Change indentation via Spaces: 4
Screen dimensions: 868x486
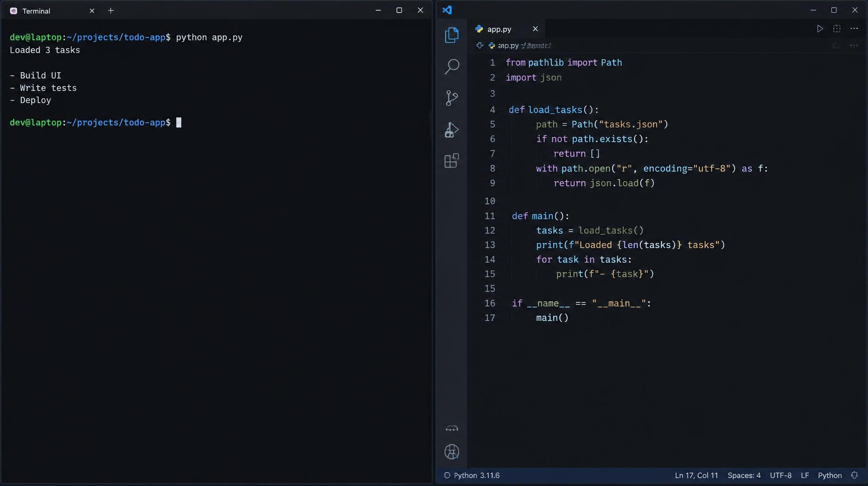click(744, 475)
